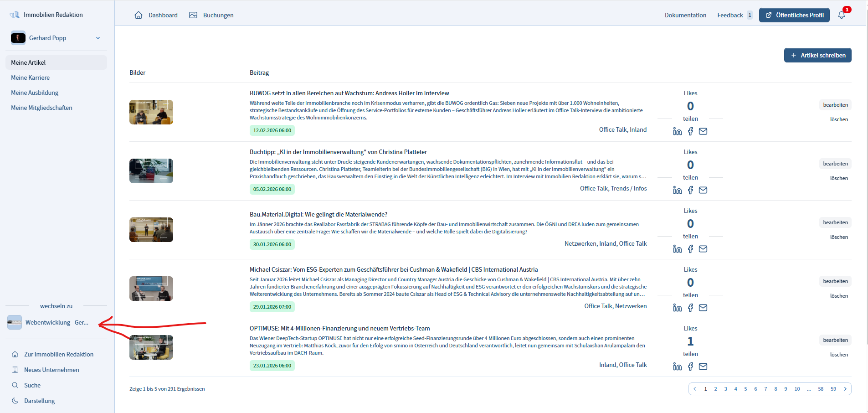This screenshot has height=413, width=868.
Task: Share BUWOG article on LinkedIn
Action: [x=678, y=131]
